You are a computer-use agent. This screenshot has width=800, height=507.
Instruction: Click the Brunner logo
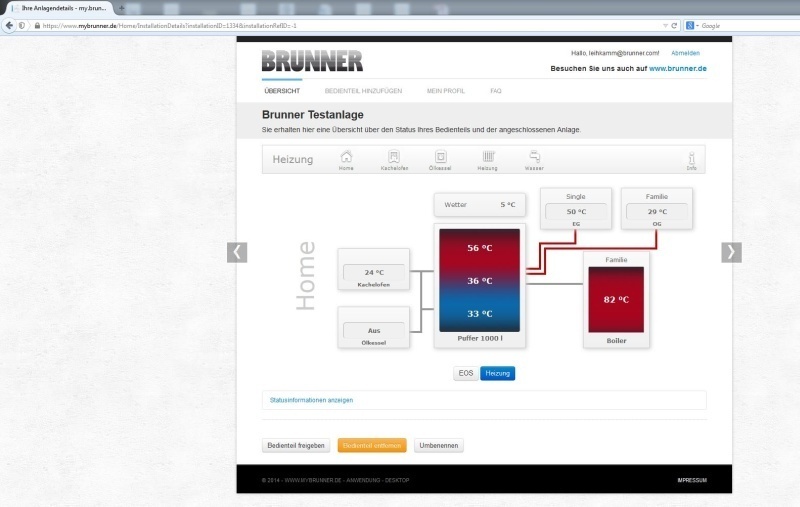coord(312,61)
